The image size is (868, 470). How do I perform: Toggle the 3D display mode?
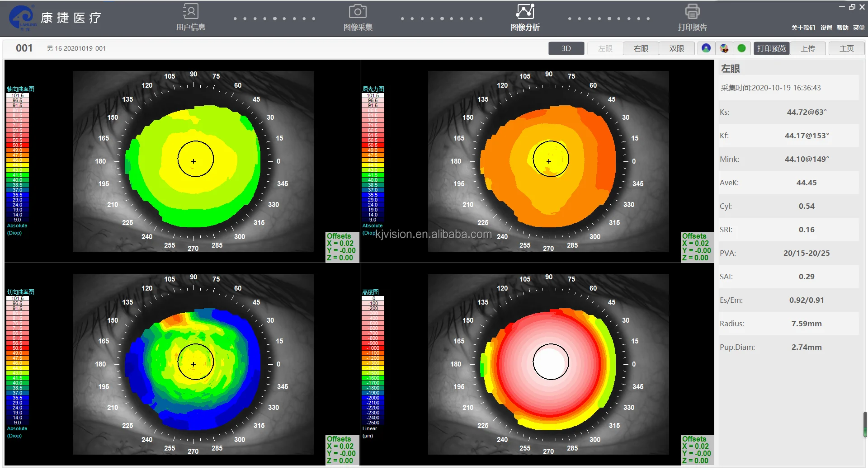(x=566, y=48)
